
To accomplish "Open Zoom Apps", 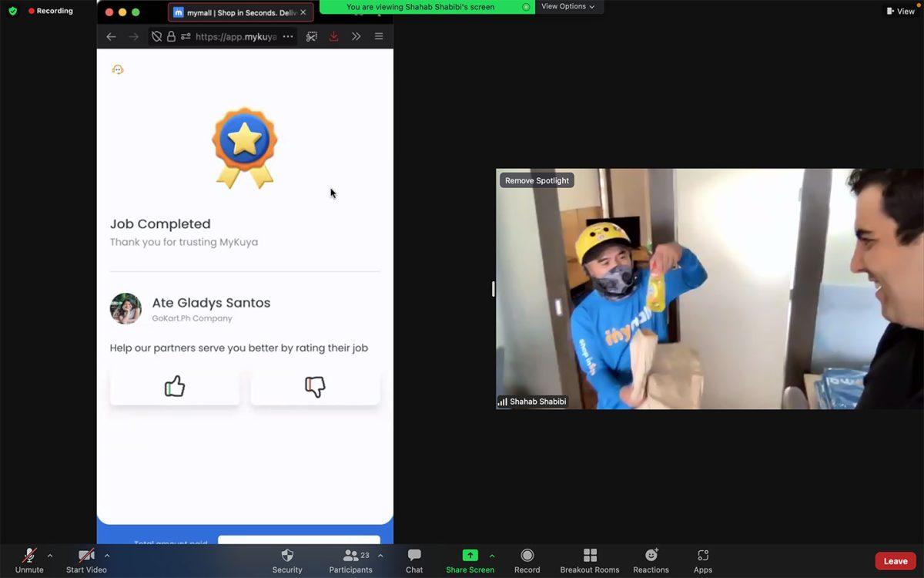I will (x=702, y=560).
